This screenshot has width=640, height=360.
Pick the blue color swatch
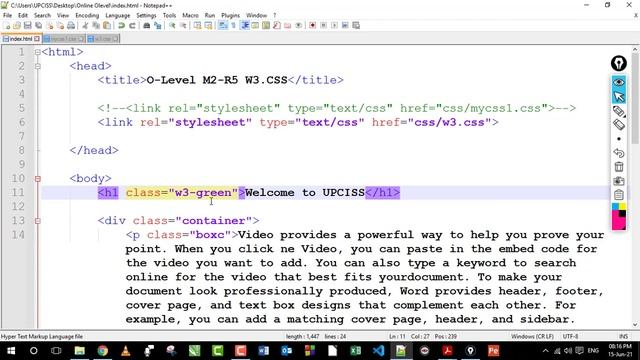pyautogui.click(x=615, y=207)
